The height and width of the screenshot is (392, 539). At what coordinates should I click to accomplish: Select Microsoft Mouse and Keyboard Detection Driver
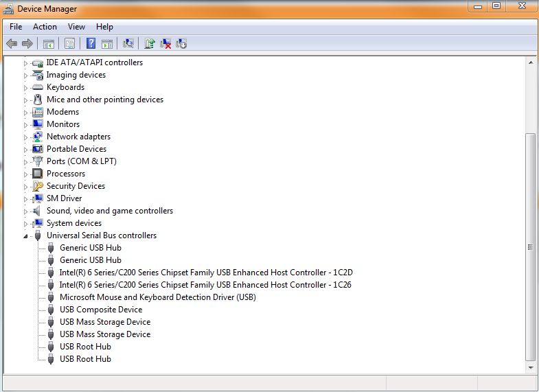(158, 297)
